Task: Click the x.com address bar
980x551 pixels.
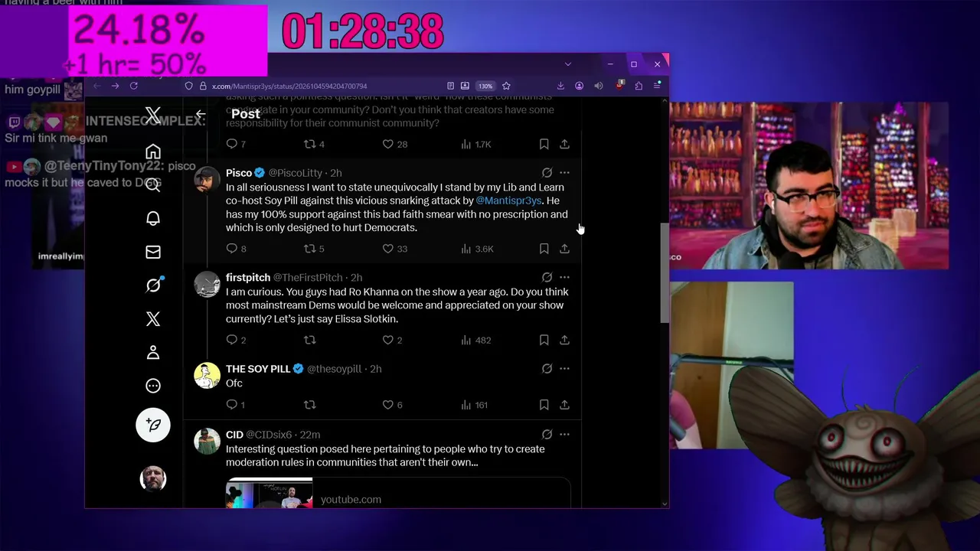Action: pyautogui.click(x=289, y=86)
